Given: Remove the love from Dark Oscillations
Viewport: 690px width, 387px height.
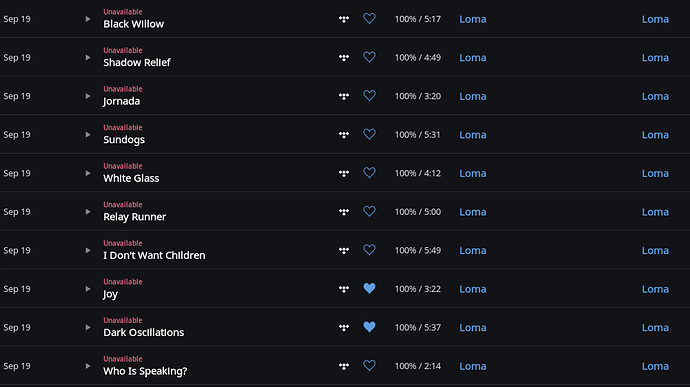Looking at the screenshot, I should click(369, 327).
